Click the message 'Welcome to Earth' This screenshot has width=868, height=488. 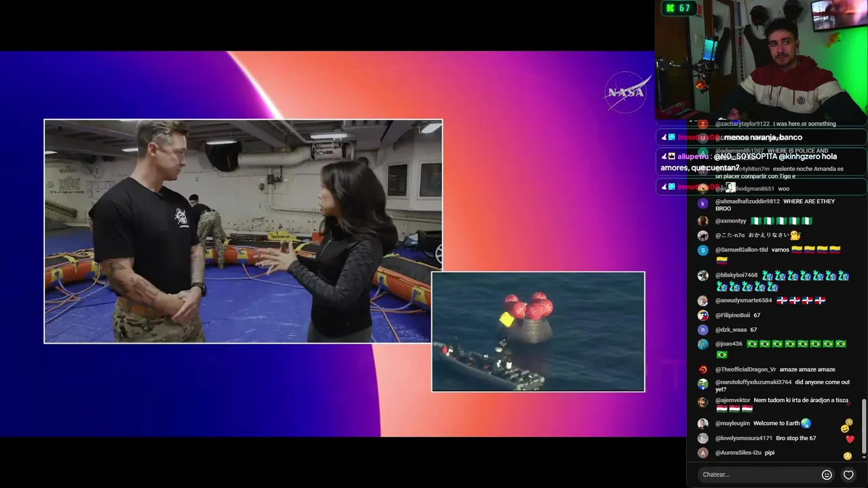[x=776, y=424]
